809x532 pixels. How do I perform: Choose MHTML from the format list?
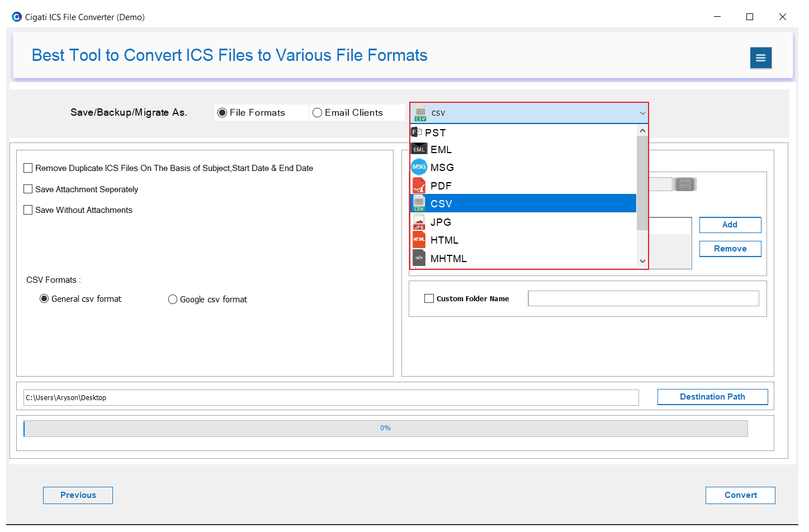coord(523,258)
